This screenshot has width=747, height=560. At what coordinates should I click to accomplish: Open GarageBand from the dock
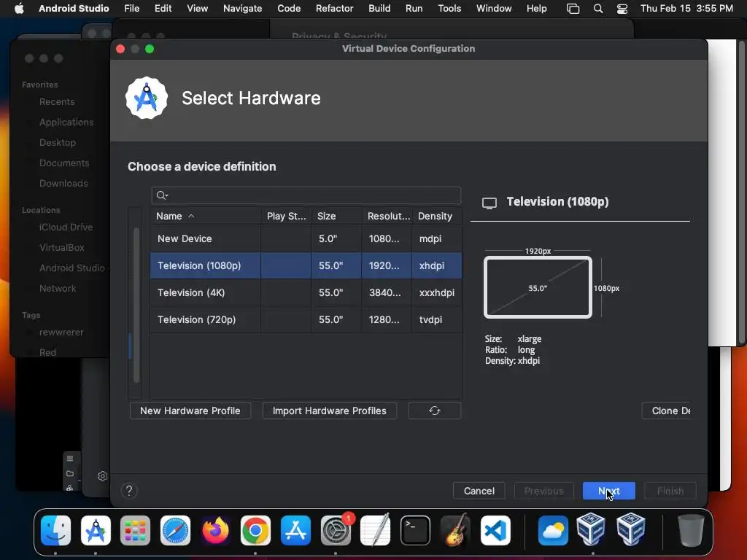click(x=455, y=530)
